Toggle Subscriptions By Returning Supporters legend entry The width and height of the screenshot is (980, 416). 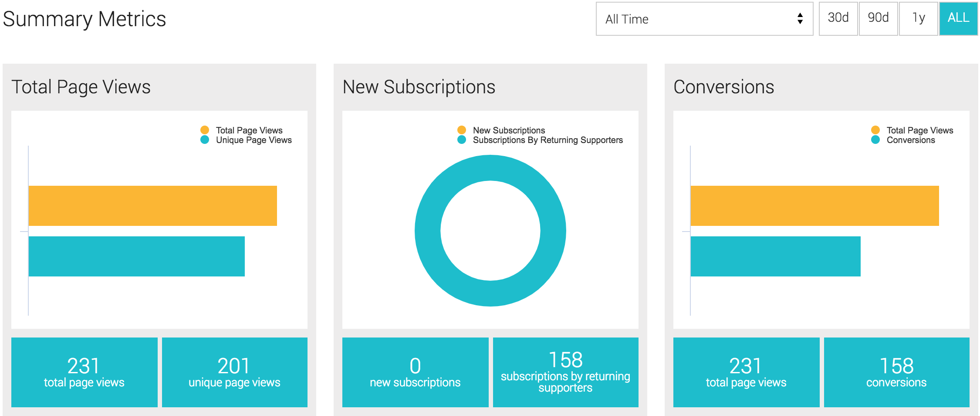(x=540, y=140)
